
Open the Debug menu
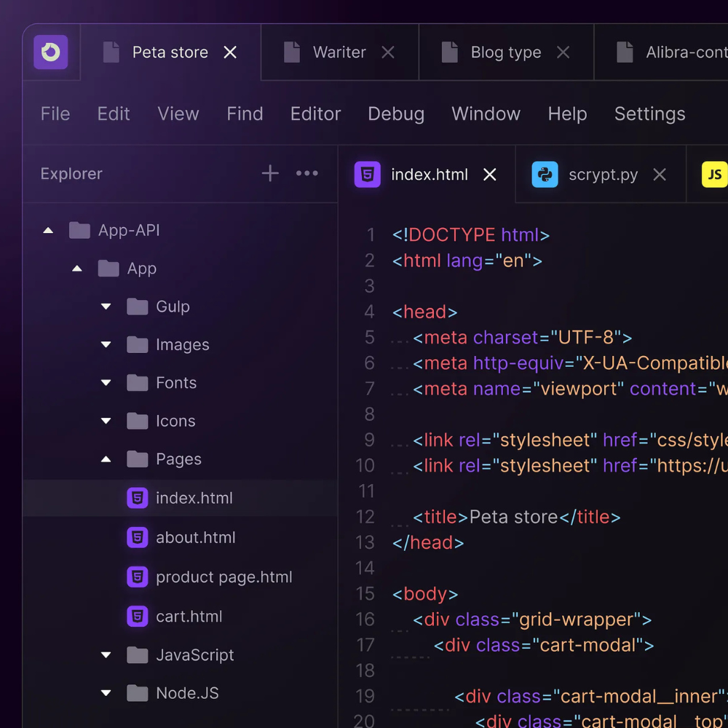point(395,114)
